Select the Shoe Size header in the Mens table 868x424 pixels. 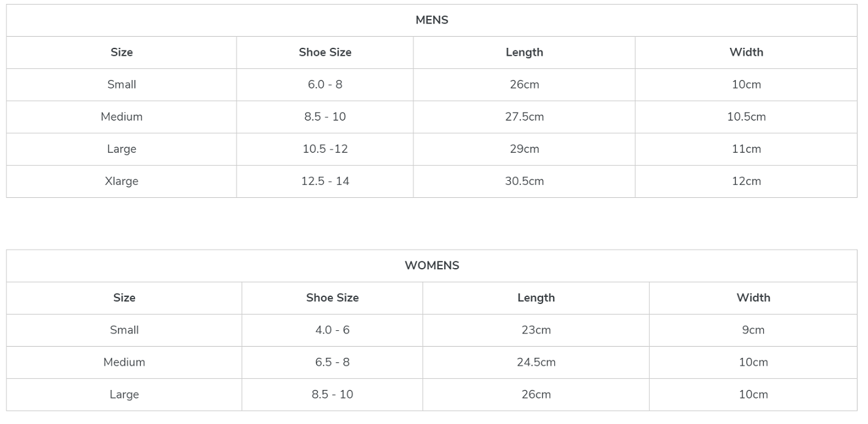click(x=325, y=52)
